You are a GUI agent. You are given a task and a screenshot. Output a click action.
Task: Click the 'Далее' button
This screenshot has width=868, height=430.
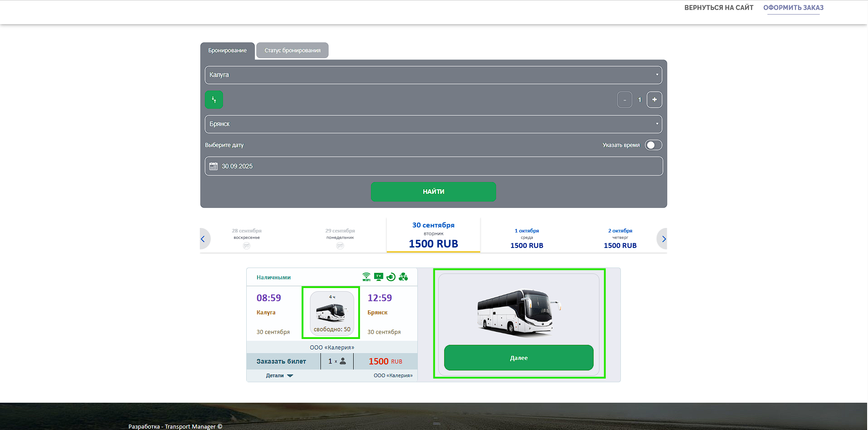(518, 358)
